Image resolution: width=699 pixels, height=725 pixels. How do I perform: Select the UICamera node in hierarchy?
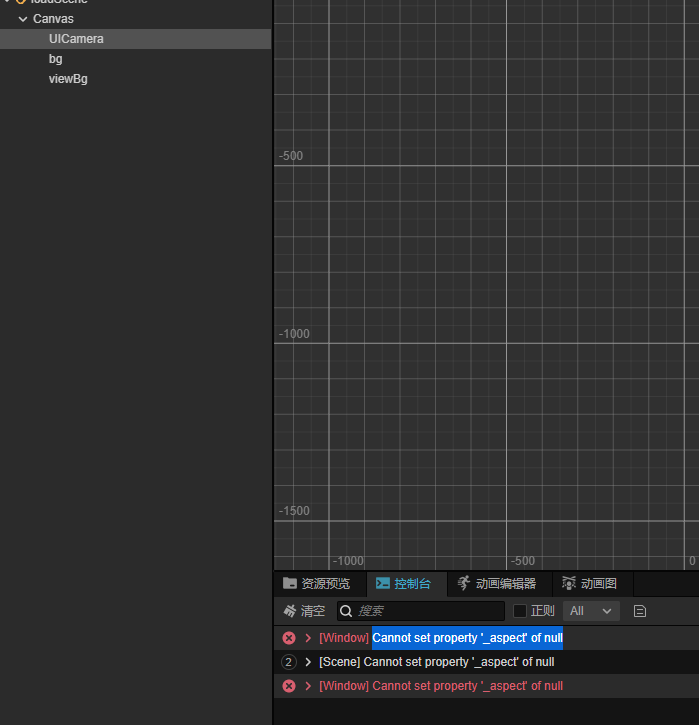pyautogui.click(x=135, y=39)
